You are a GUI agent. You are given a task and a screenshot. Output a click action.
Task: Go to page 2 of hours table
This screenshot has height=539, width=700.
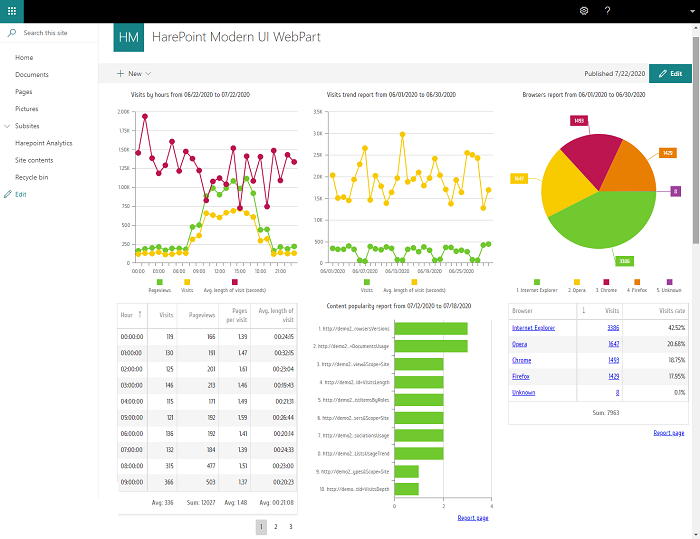click(275, 527)
